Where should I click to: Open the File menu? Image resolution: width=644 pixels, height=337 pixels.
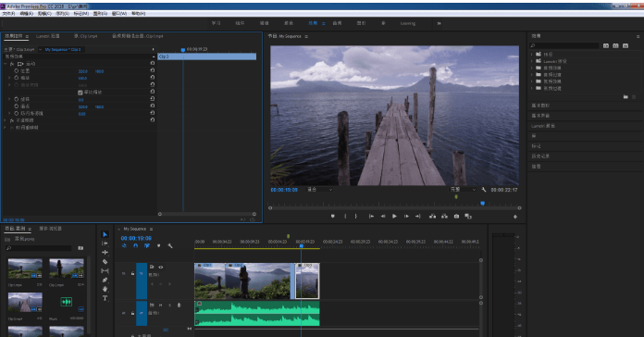tap(8, 14)
